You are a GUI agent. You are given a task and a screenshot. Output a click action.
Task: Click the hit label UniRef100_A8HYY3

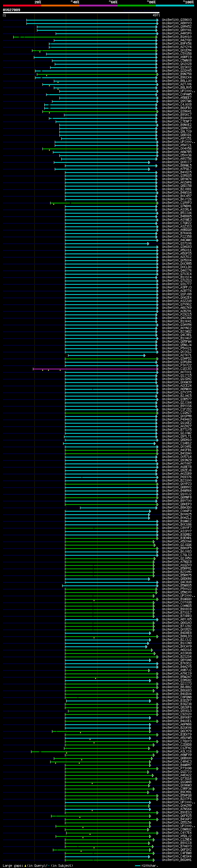point(177,23)
